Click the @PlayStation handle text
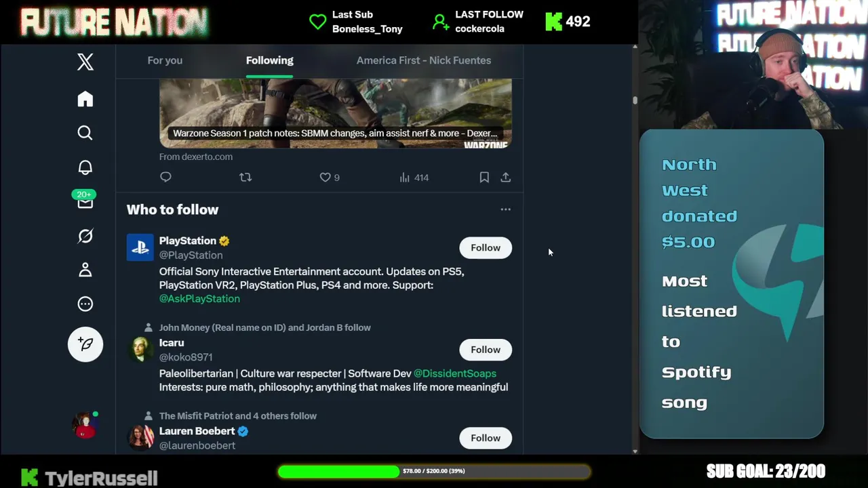This screenshot has height=488, width=868. [x=191, y=255]
